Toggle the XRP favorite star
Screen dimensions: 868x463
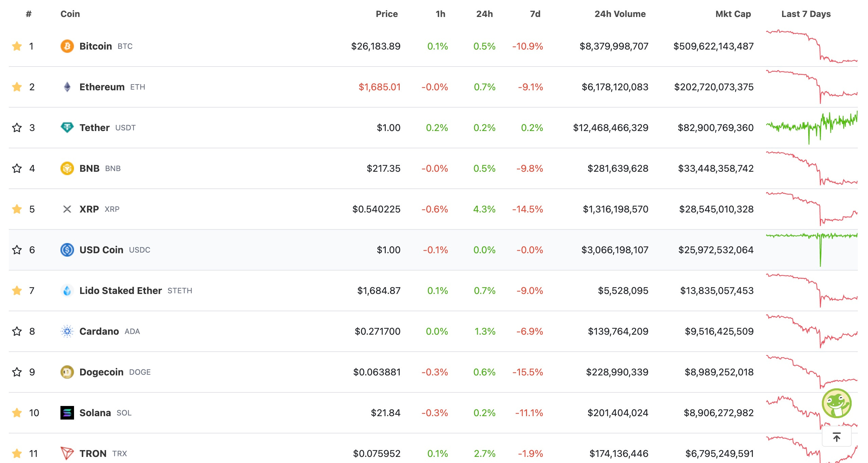click(x=17, y=209)
